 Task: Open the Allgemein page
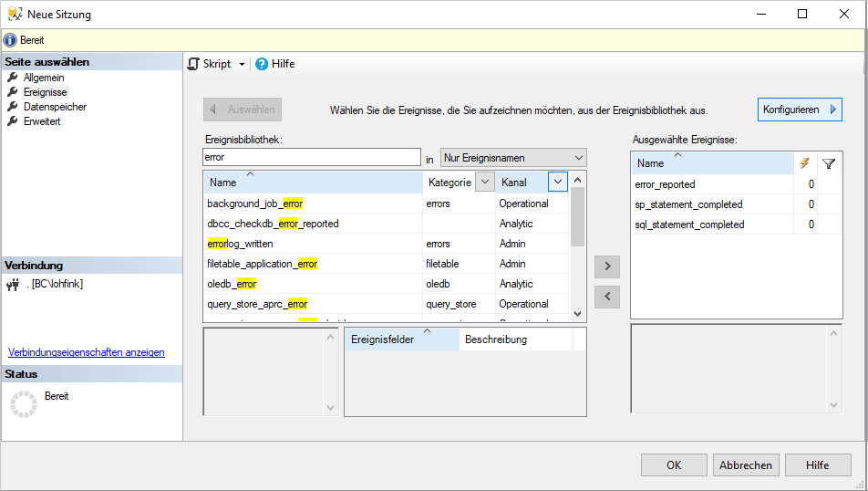[44, 78]
